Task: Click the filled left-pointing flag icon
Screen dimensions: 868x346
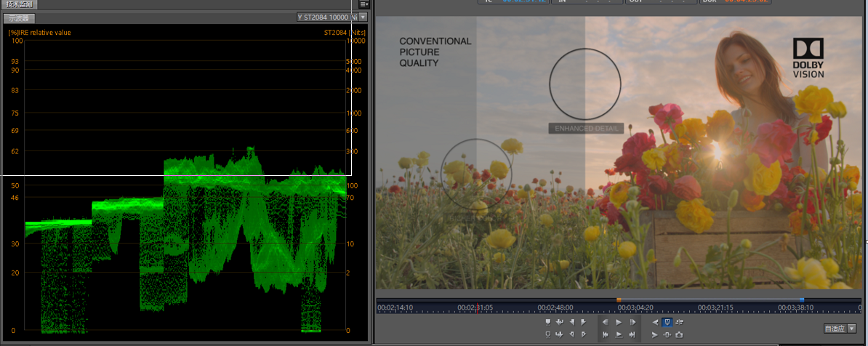Action: point(572,322)
